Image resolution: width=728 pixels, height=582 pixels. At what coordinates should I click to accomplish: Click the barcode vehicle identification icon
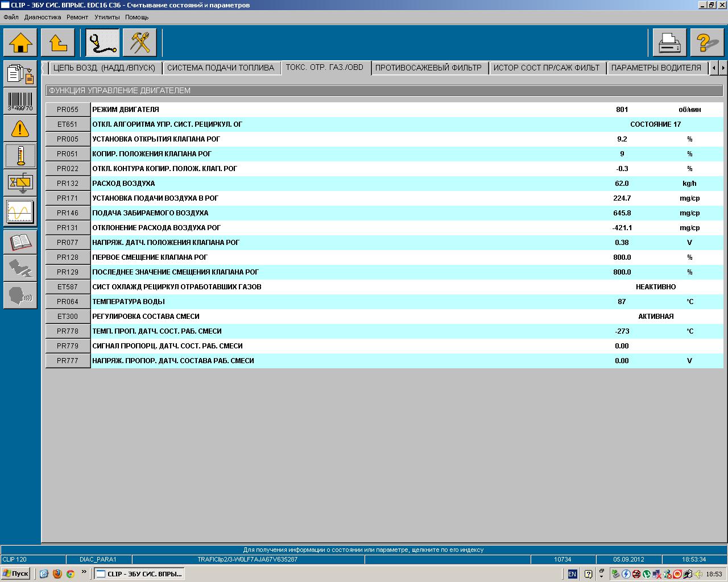(20, 101)
